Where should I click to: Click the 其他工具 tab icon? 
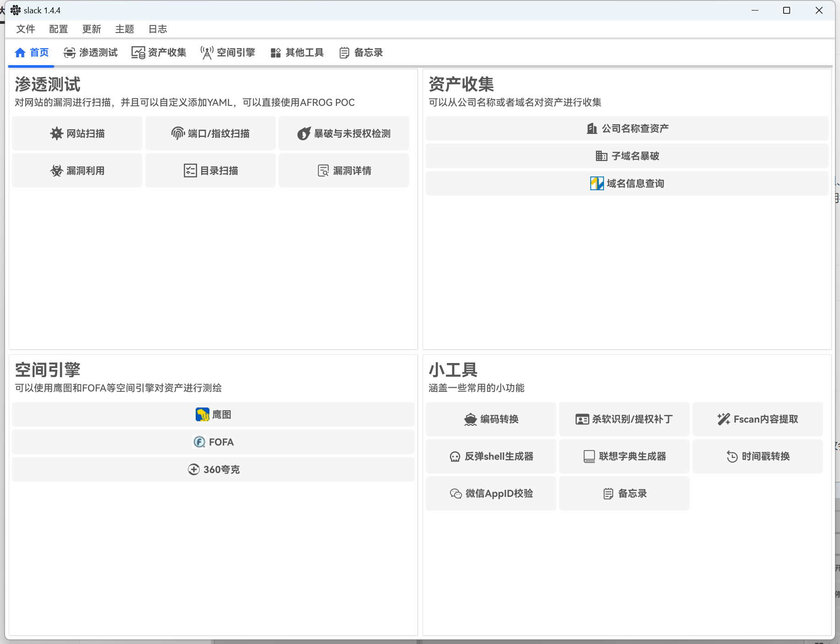[x=276, y=53]
